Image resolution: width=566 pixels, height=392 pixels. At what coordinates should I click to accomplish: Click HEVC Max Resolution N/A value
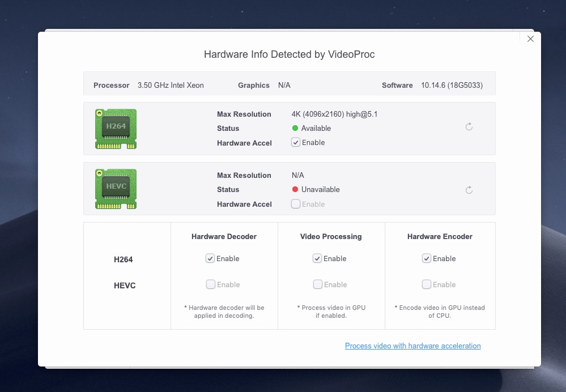[x=298, y=176]
